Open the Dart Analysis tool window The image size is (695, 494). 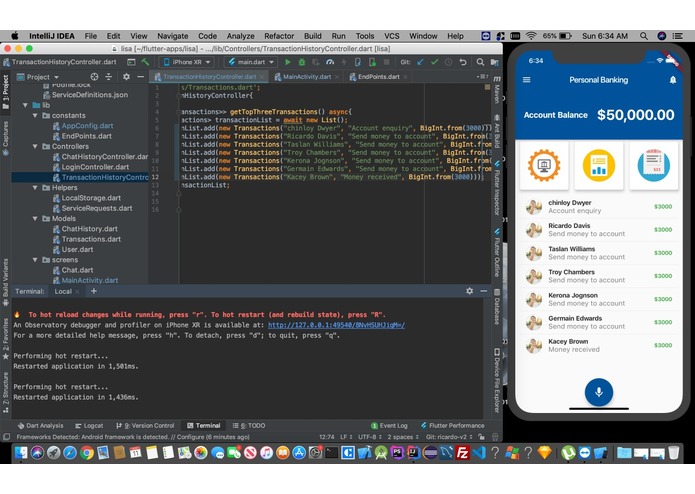coord(40,425)
